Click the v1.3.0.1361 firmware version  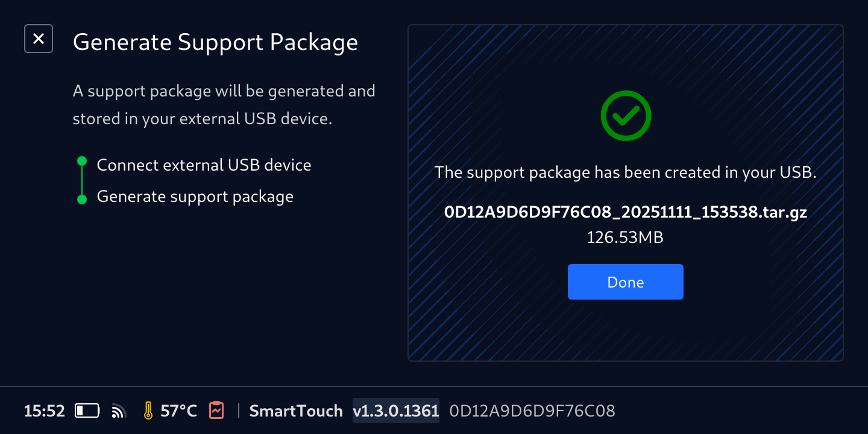pos(395,411)
